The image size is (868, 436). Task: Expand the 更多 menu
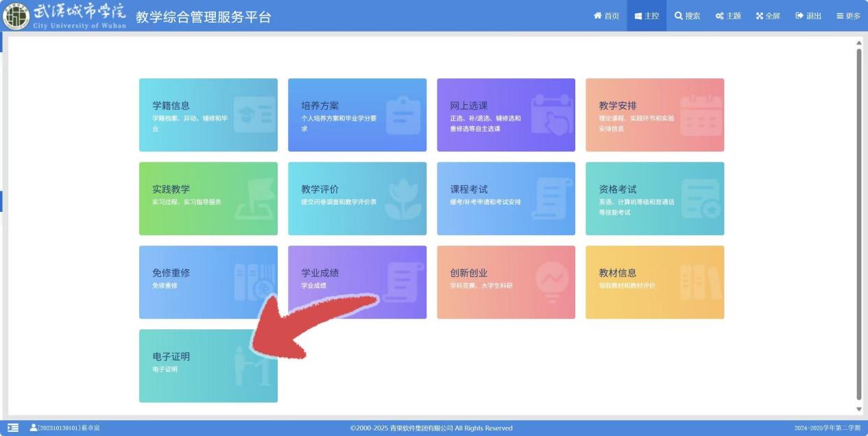848,16
